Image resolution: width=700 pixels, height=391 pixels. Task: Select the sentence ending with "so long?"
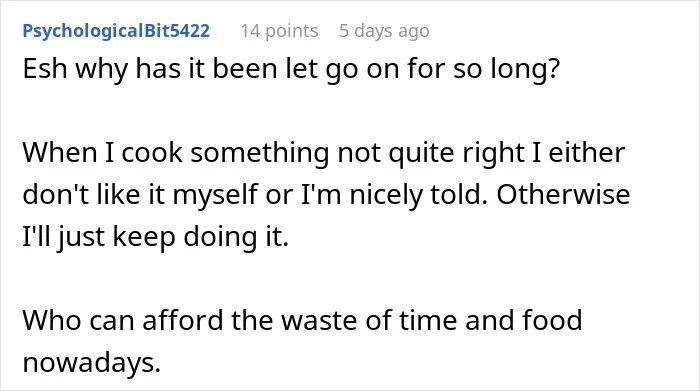291,70
